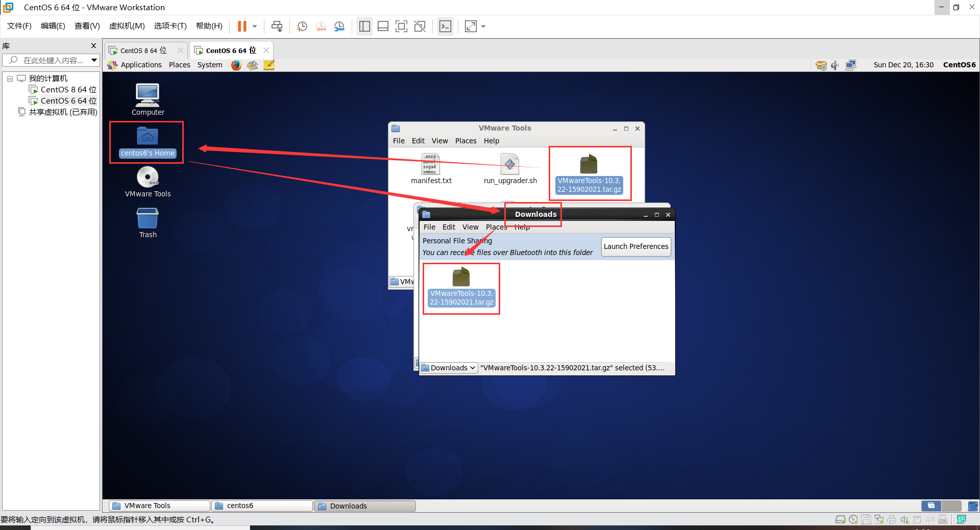
Task: Click the orange pause VM button
Action: [x=242, y=26]
